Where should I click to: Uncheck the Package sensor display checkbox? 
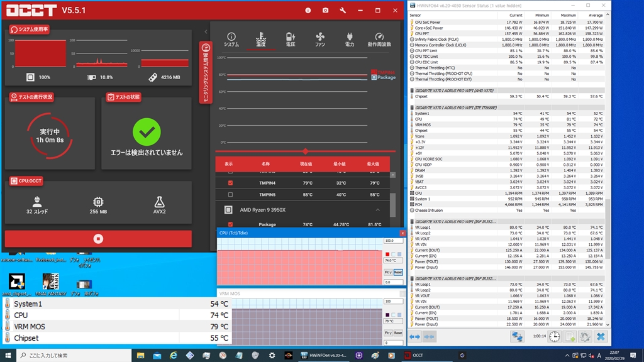(230, 224)
